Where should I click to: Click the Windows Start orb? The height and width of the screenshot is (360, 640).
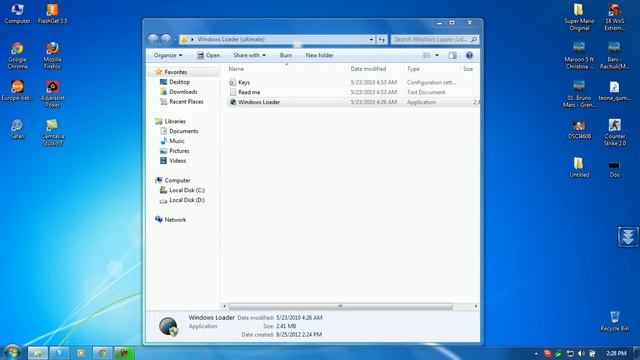point(12,352)
